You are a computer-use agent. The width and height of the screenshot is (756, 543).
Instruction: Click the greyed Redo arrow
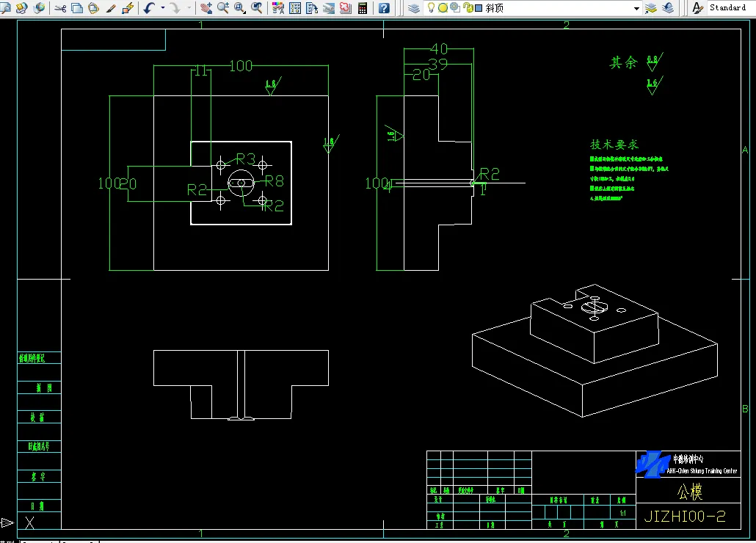175,8
